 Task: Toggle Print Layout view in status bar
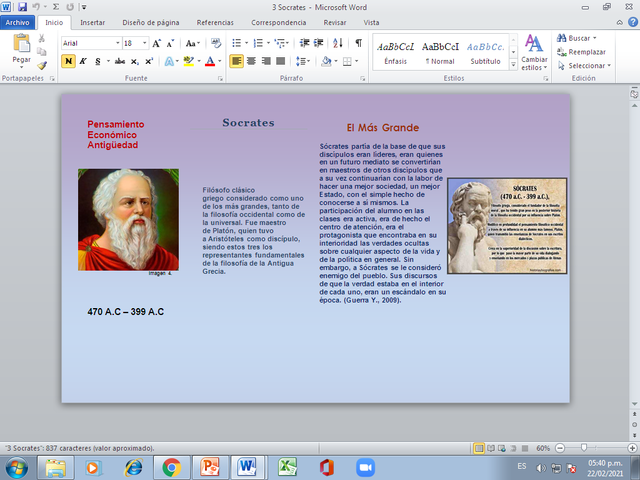[x=479, y=448]
